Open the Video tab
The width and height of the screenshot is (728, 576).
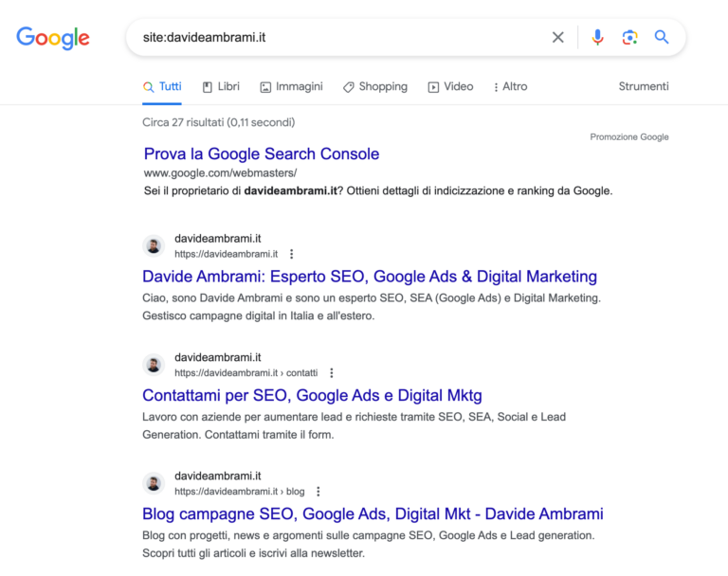coord(450,87)
